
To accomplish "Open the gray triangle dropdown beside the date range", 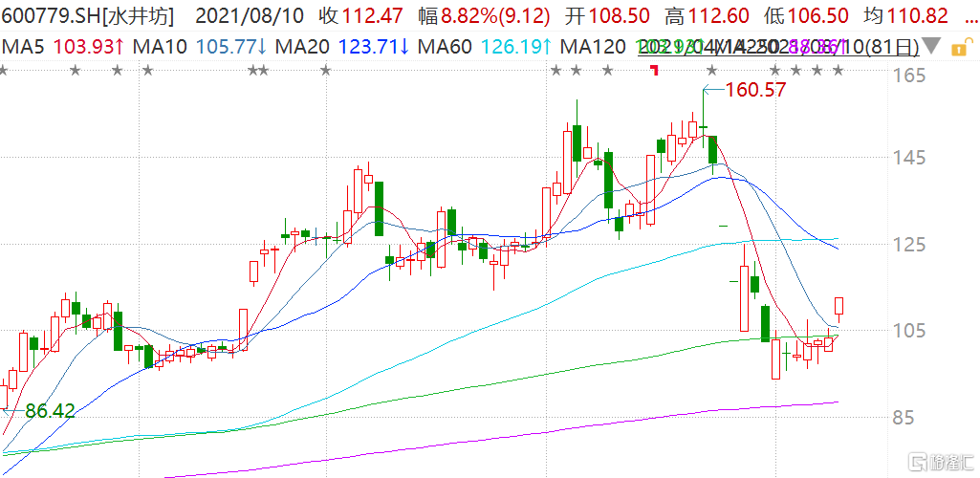I will [931, 46].
